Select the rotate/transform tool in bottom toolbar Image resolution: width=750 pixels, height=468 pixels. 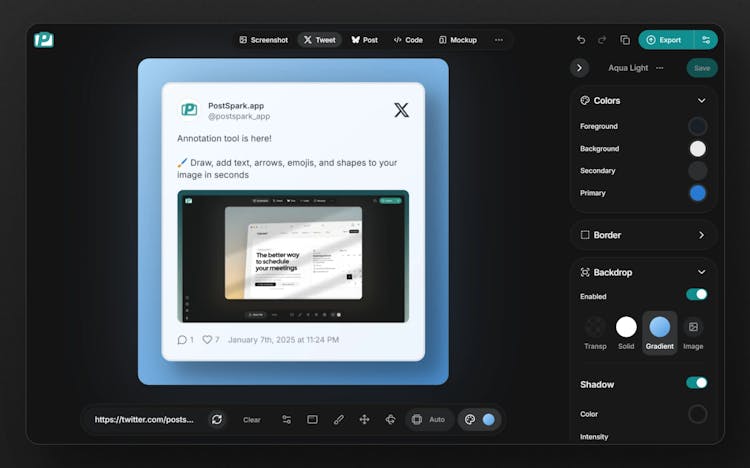click(x=390, y=420)
